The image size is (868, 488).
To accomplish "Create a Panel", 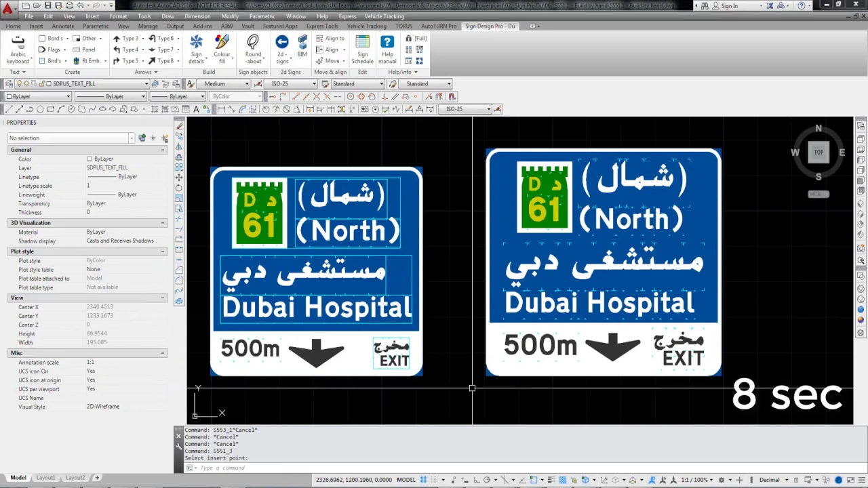I will 84,49.
